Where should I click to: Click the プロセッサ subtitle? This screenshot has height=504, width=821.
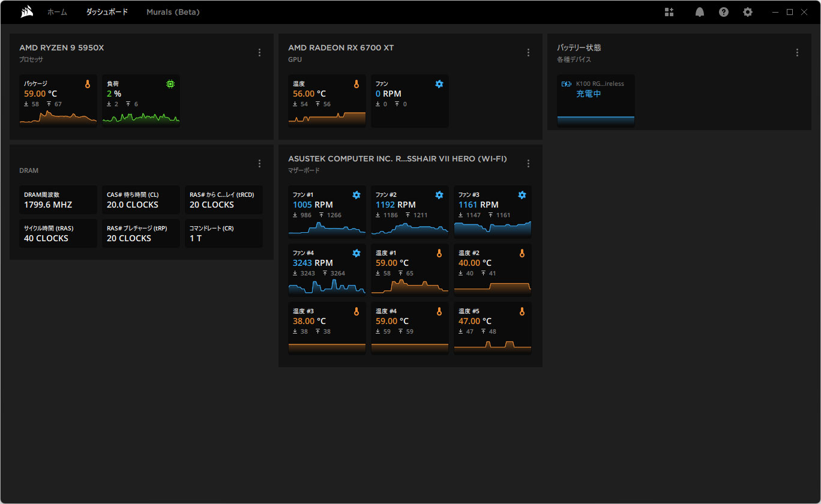click(31, 59)
